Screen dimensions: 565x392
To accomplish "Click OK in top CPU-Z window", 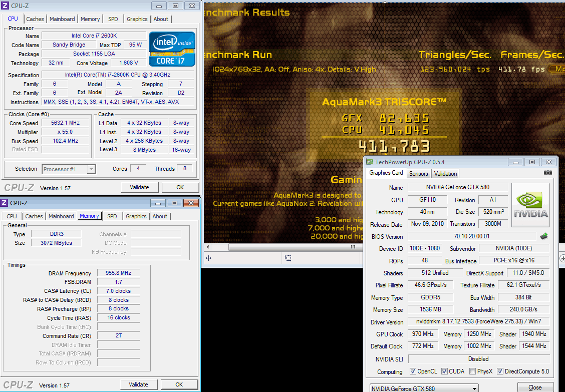I will click(x=180, y=187).
